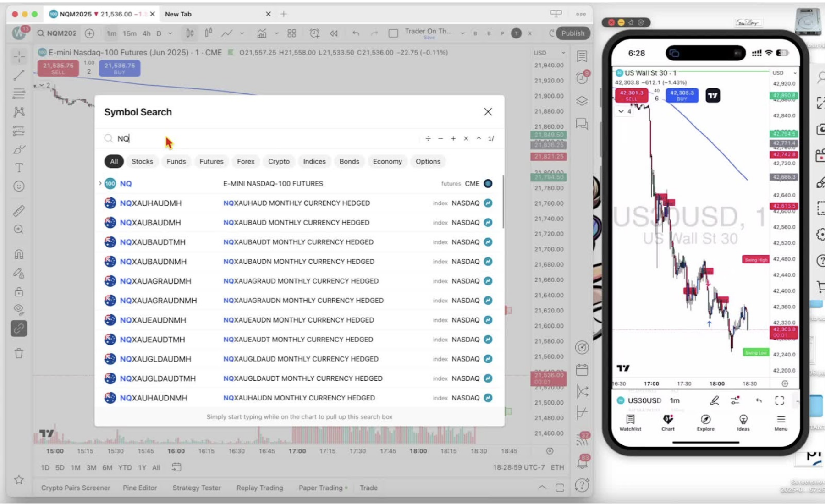Tap Watchlist in the phone app
The width and height of the screenshot is (825, 504).
630,423
